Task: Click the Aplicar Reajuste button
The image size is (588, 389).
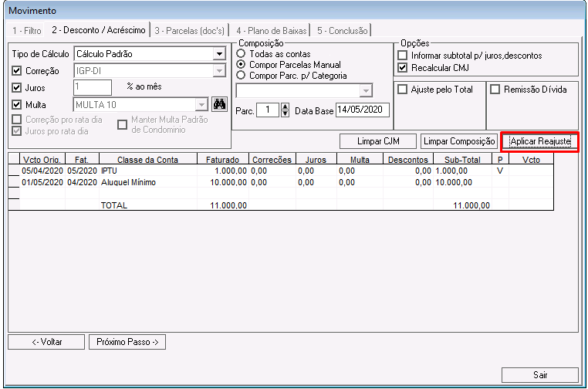Action: 540,141
